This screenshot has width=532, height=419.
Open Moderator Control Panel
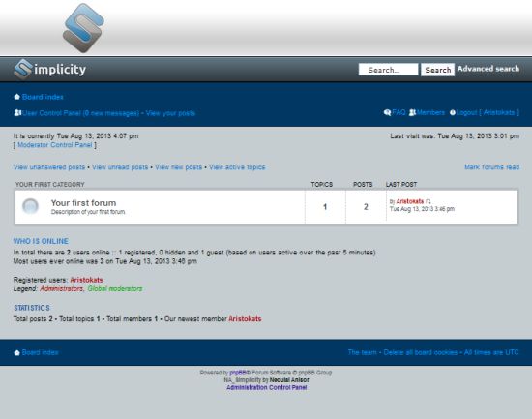click(x=54, y=145)
